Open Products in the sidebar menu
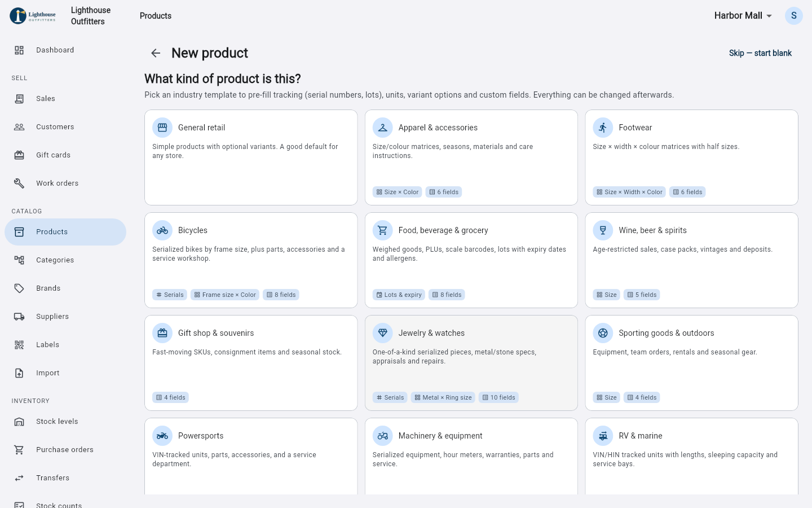 tap(65, 232)
